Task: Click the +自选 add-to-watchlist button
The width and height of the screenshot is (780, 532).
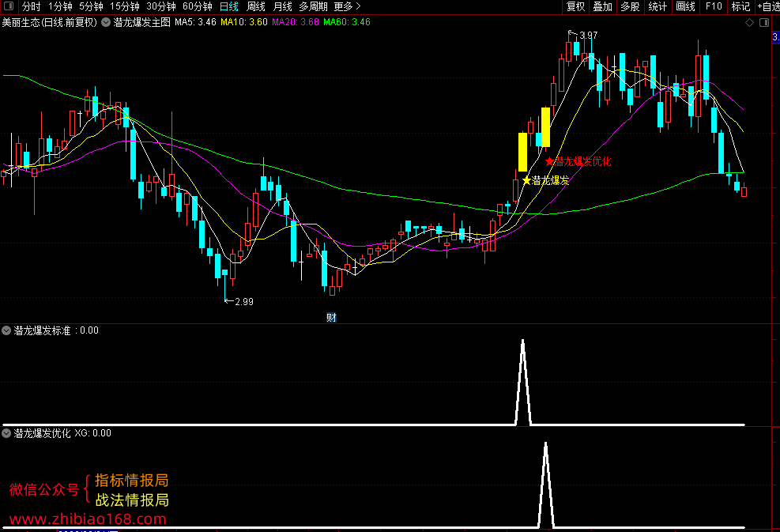Action: [768, 6]
